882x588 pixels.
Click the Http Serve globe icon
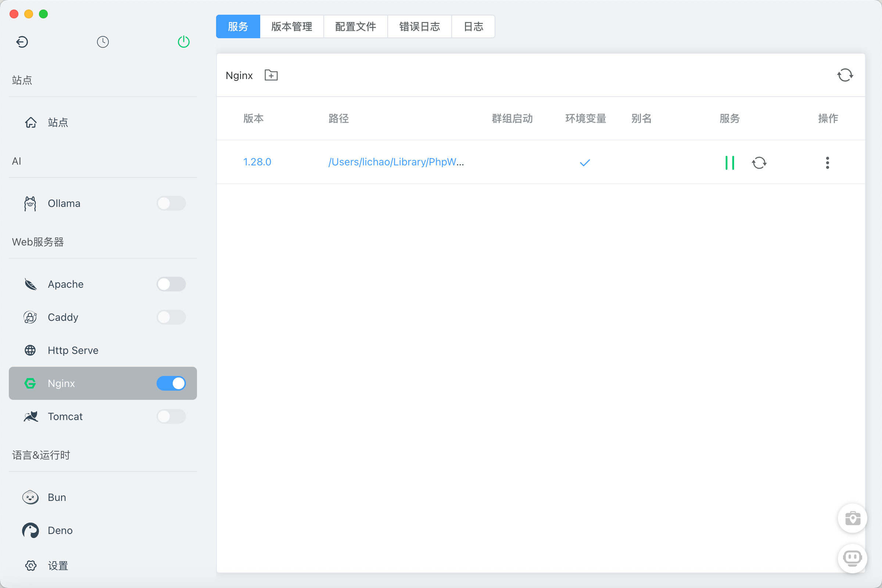click(x=31, y=350)
